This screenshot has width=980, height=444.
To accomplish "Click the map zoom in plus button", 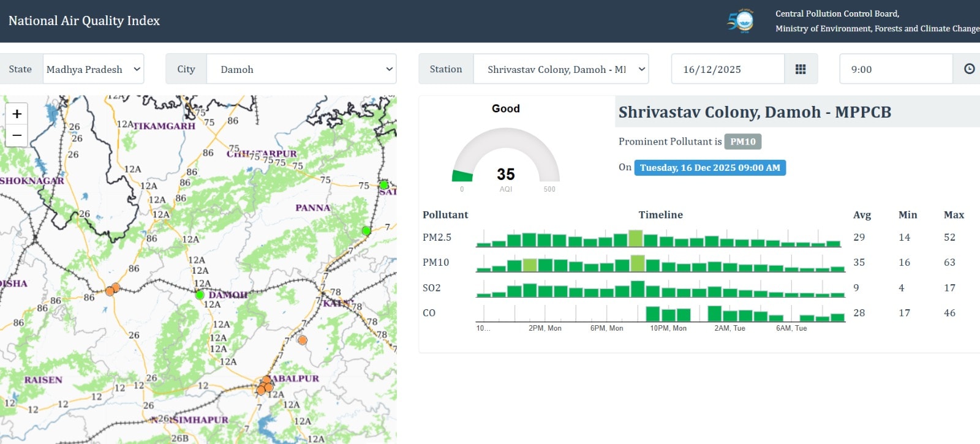I will tap(17, 114).
